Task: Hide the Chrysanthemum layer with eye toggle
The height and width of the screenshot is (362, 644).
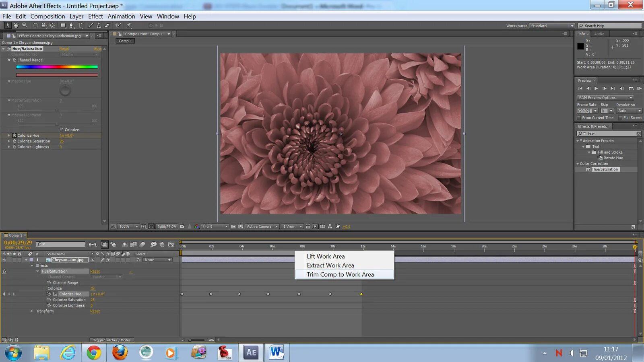Action: 4,260
